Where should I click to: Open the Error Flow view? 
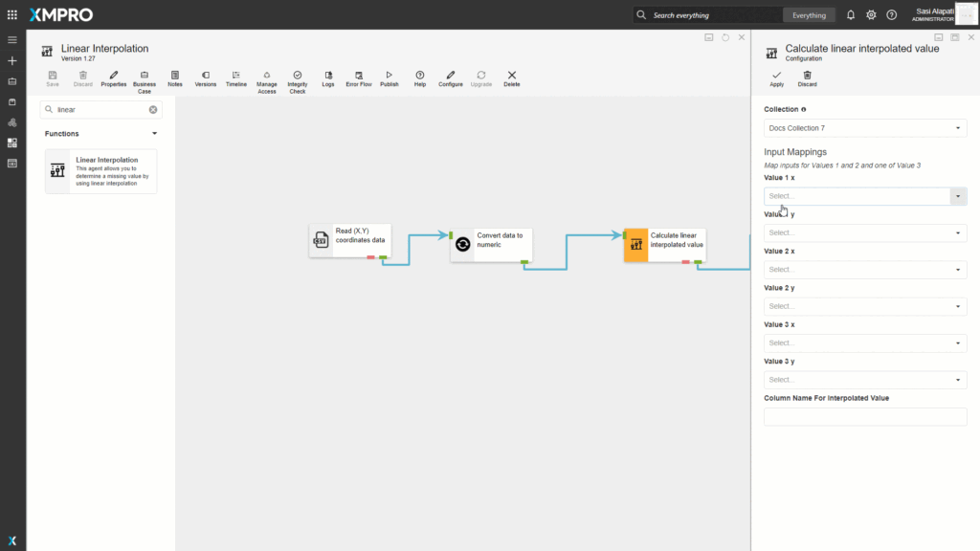click(x=358, y=77)
